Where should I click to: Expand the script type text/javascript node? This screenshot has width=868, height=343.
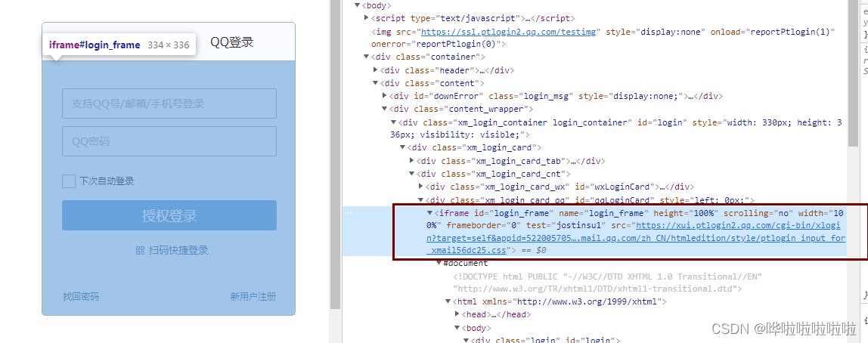[x=367, y=18]
